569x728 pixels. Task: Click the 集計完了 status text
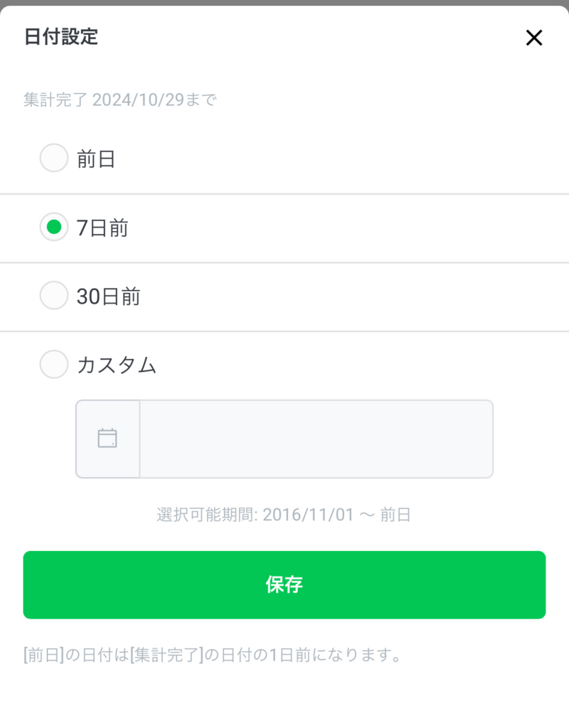(55, 100)
